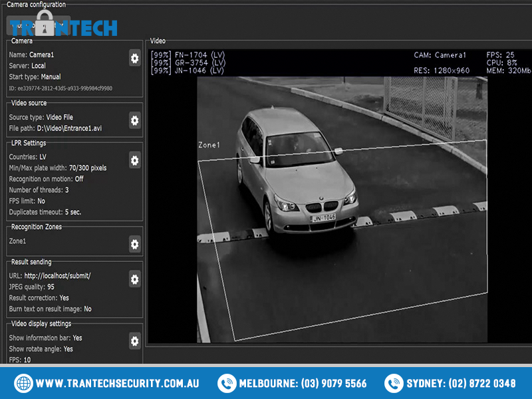Click recognized plate GR-3754 result
The height and width of the screenshot is (399, 532).
click(x=188, y=63)
